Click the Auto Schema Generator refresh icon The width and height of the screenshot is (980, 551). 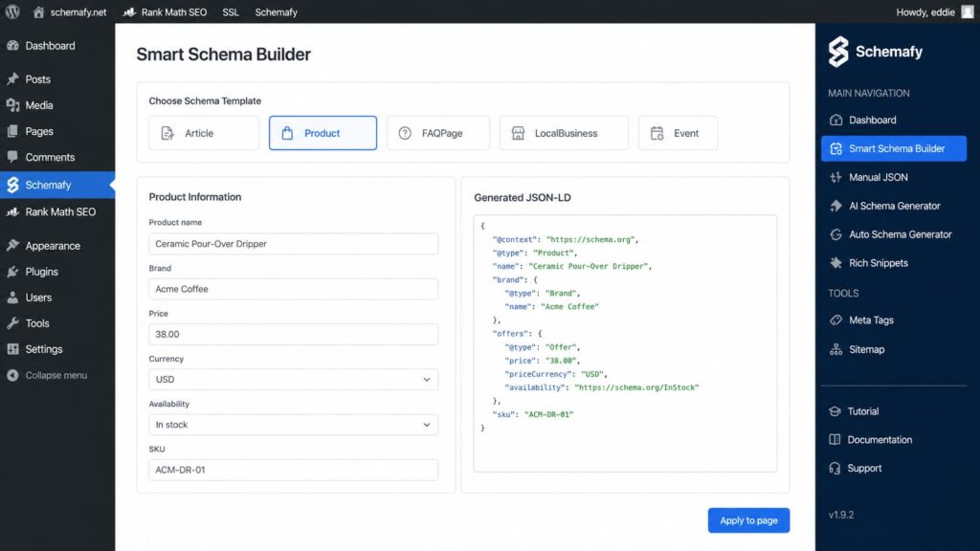835,234
